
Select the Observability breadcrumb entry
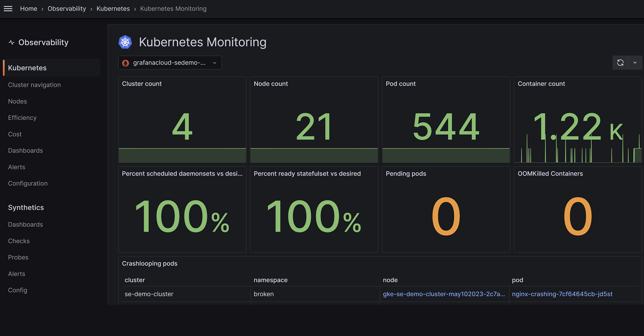(67, 8)
